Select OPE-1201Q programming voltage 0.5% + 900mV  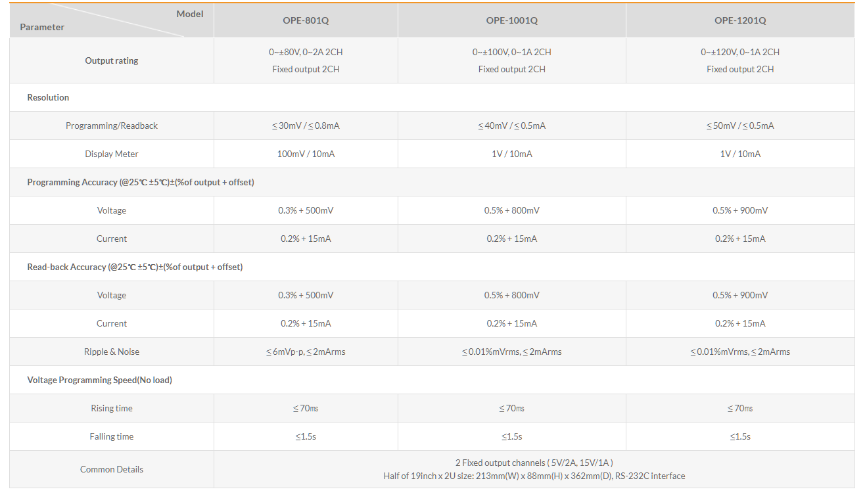[740, 210]
